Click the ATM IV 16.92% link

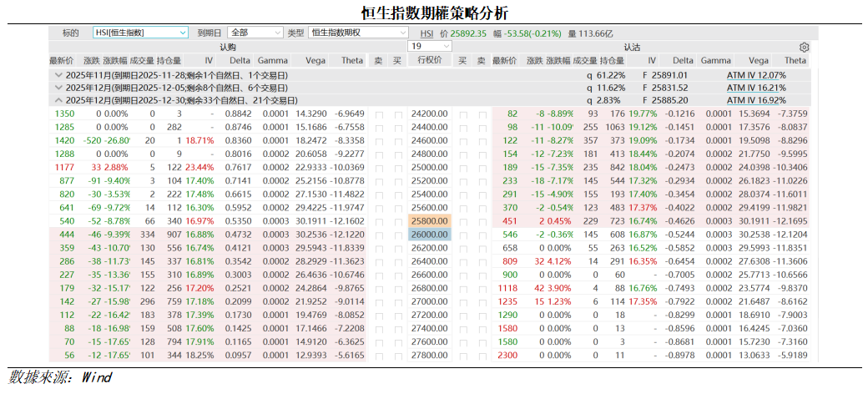(756, 100)
